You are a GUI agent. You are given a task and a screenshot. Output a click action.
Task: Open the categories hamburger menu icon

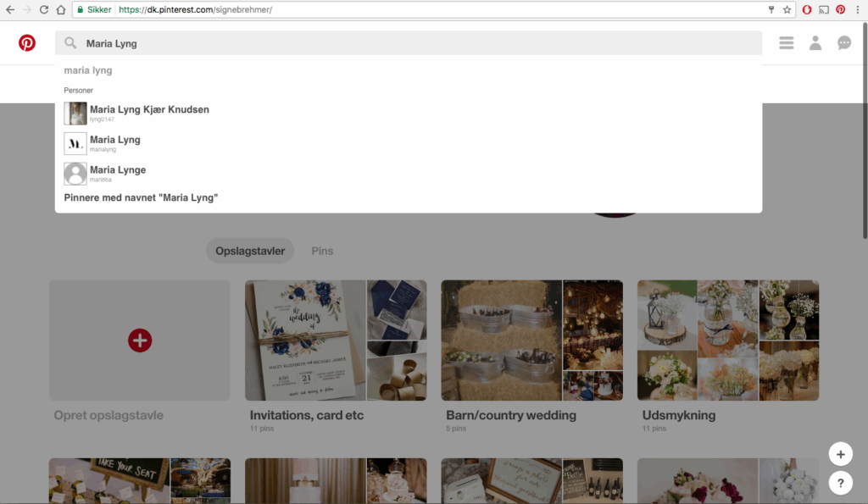(x=786, y=42)
